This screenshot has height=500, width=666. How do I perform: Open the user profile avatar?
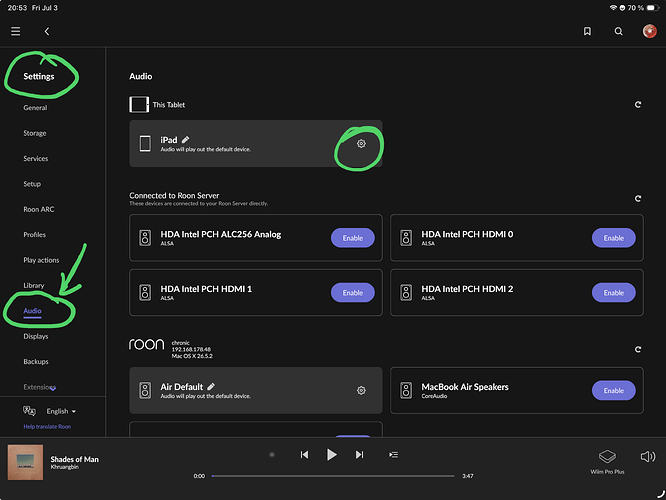pos(649,31)
